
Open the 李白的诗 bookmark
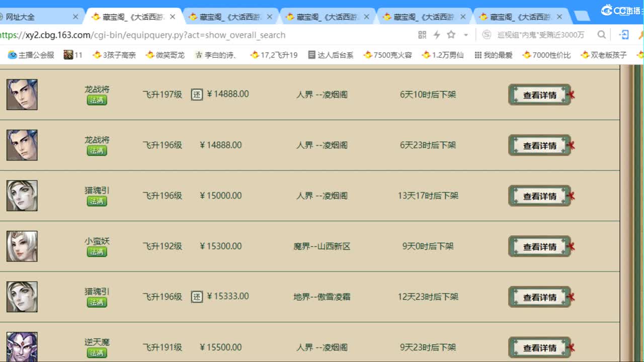[216, 55]
